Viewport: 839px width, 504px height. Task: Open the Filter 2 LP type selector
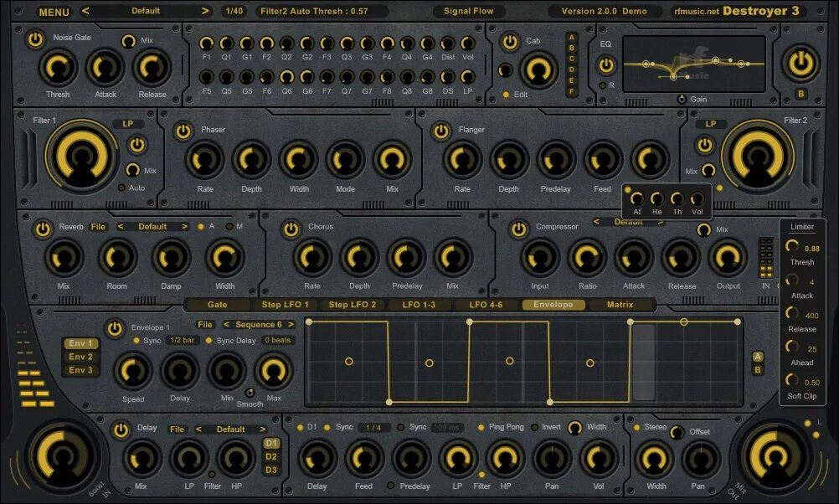coord(711,124)
